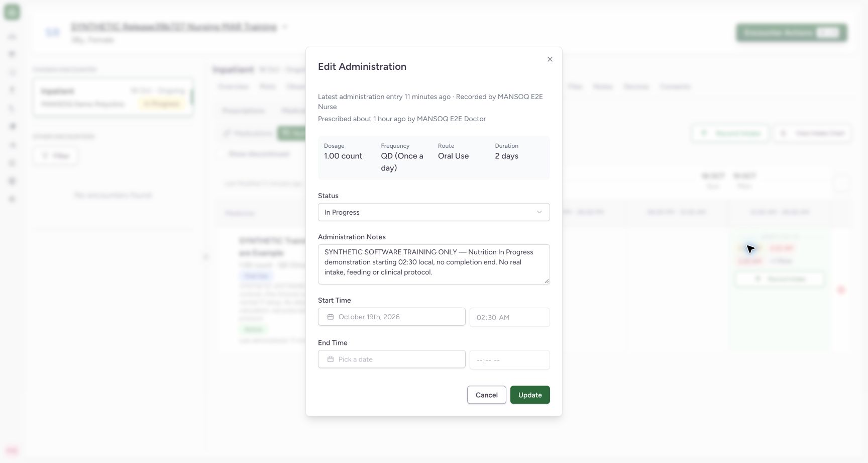The image size is (868, 463).
Task: Click the Start Time field label
Action: coord(335,300)
